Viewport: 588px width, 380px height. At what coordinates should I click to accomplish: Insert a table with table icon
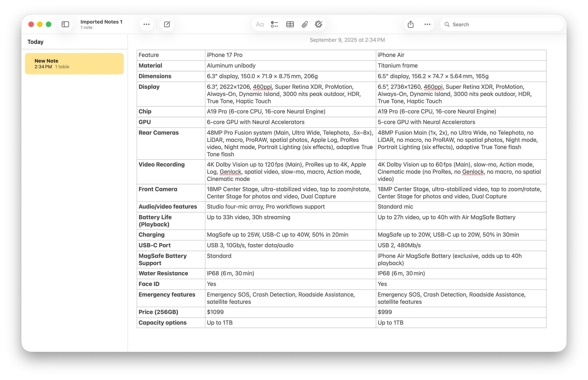click(x=290, y=24)
